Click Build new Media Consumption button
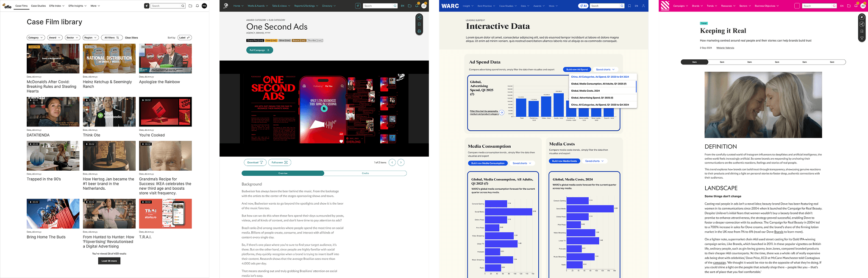Screen dimensions: 868x278 pos(488,163)
